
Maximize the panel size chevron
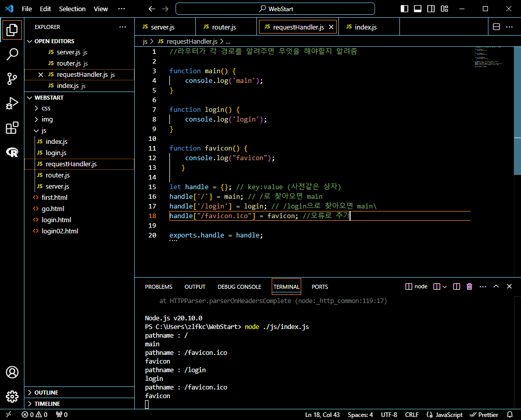(x=496, y=287)
